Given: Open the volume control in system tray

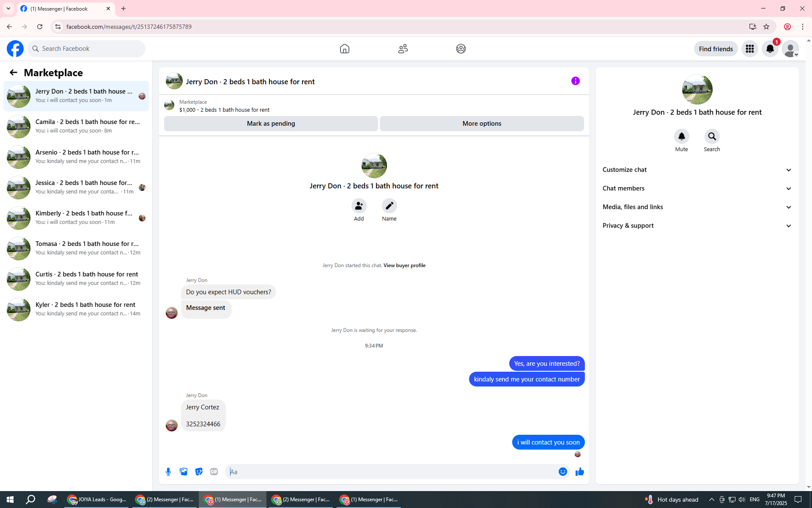Looking at the screenshot, I should (742, 500).
